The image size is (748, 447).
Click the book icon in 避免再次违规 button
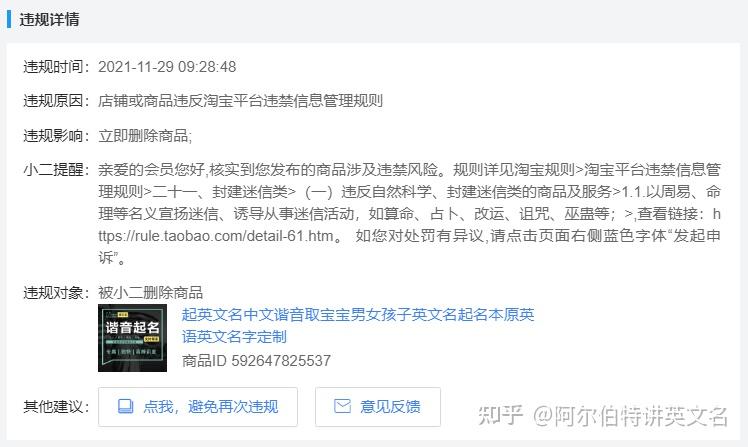pyautogui.click(x=125, y=406)
